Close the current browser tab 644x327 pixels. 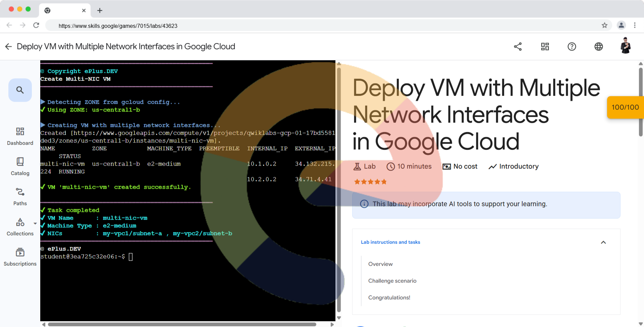(84, 10)
